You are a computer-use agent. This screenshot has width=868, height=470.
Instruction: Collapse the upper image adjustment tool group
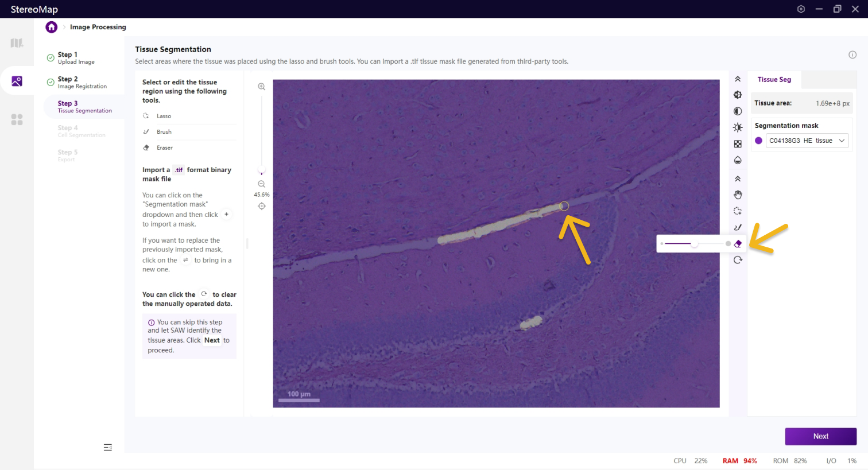click(x=738, y=79)
